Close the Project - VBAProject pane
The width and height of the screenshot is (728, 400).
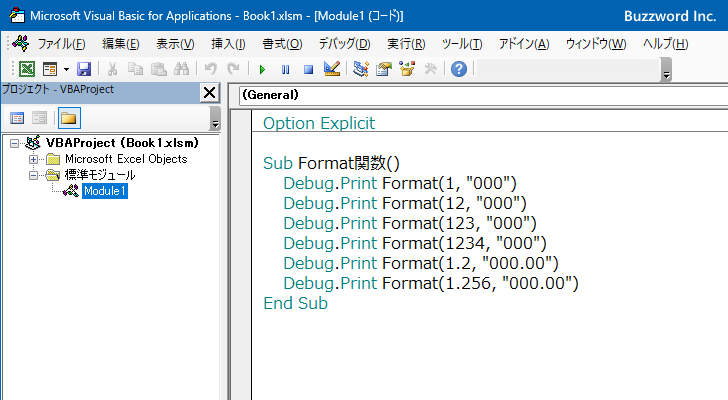[x=209, y=93]
